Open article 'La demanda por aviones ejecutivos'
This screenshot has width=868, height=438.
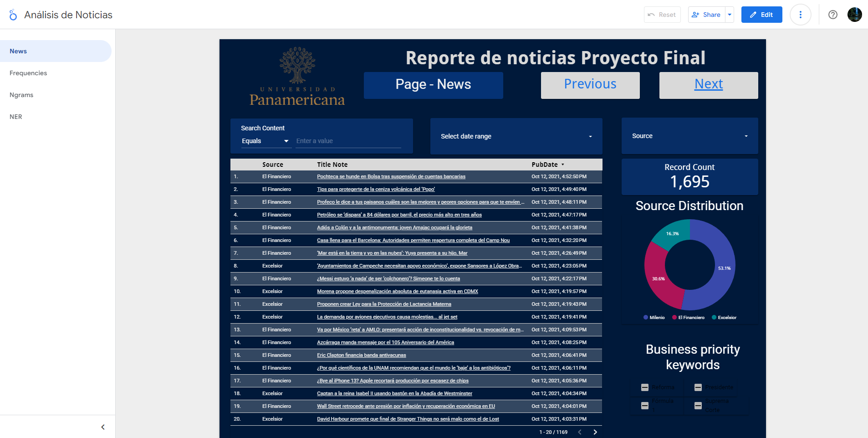(387, 317)
